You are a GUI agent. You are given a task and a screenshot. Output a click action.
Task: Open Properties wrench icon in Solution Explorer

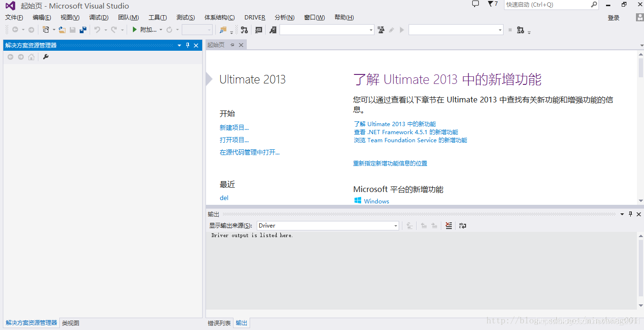coord(46,57)
